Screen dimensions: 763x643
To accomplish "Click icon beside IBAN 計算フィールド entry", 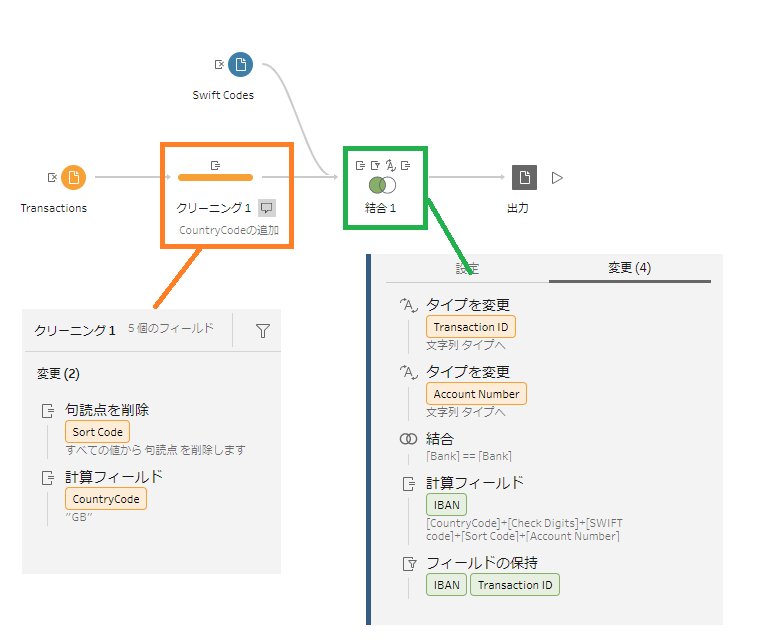I will [409, 484].
